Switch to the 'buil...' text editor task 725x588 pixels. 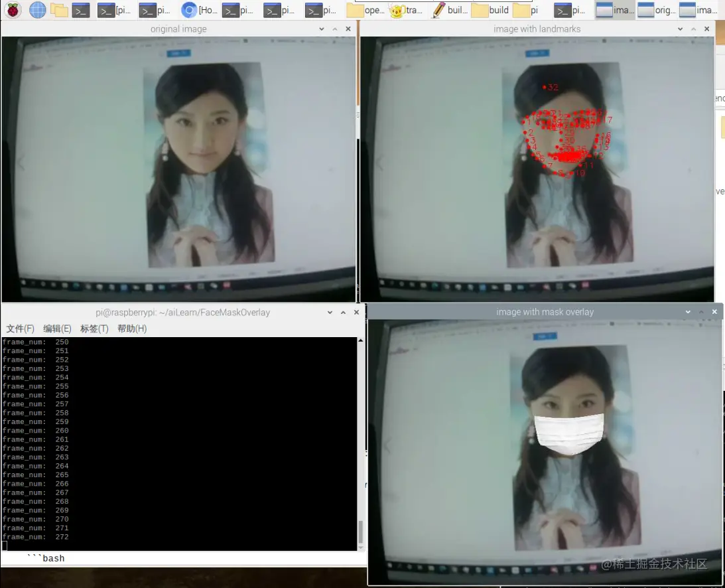point(449,10)
